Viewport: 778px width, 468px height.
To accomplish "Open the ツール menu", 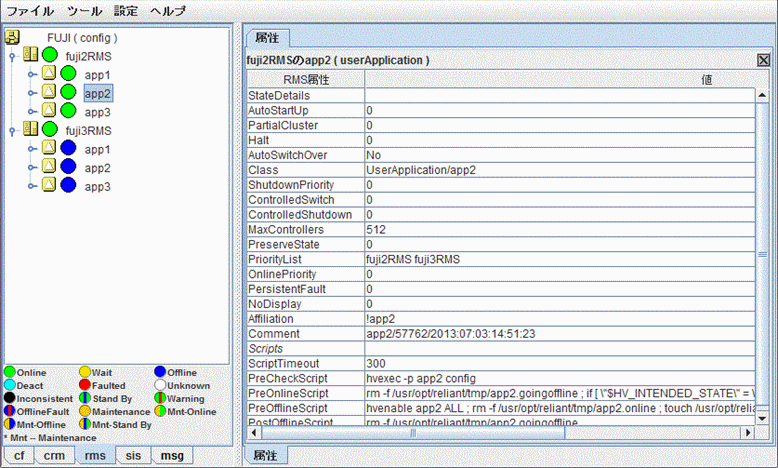I will tap(84, 11).
